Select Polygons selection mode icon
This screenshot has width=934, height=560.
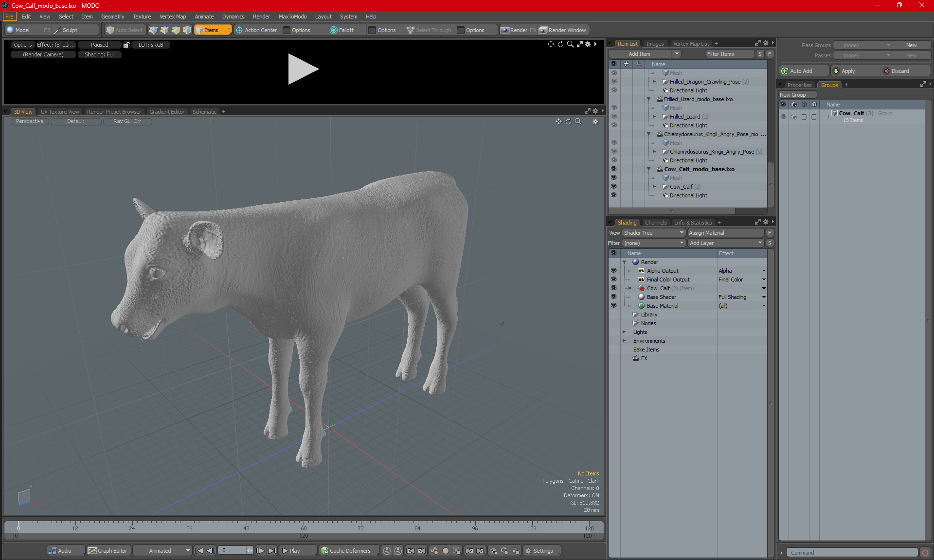(x=176, y=30)
